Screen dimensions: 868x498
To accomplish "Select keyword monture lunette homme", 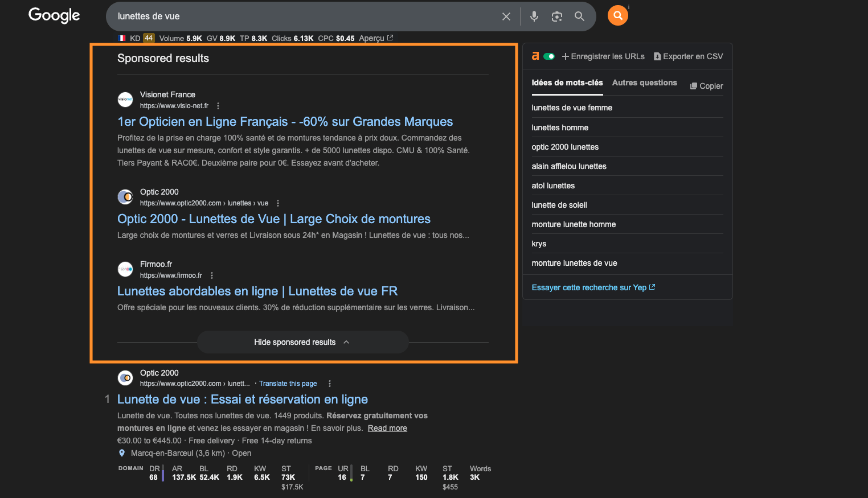I will [574, 224].
